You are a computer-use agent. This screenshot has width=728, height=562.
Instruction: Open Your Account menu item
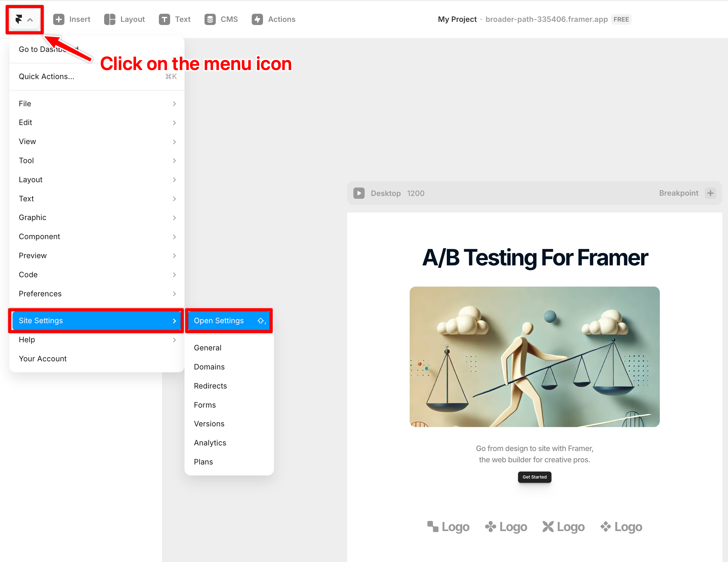click(43, 359)
